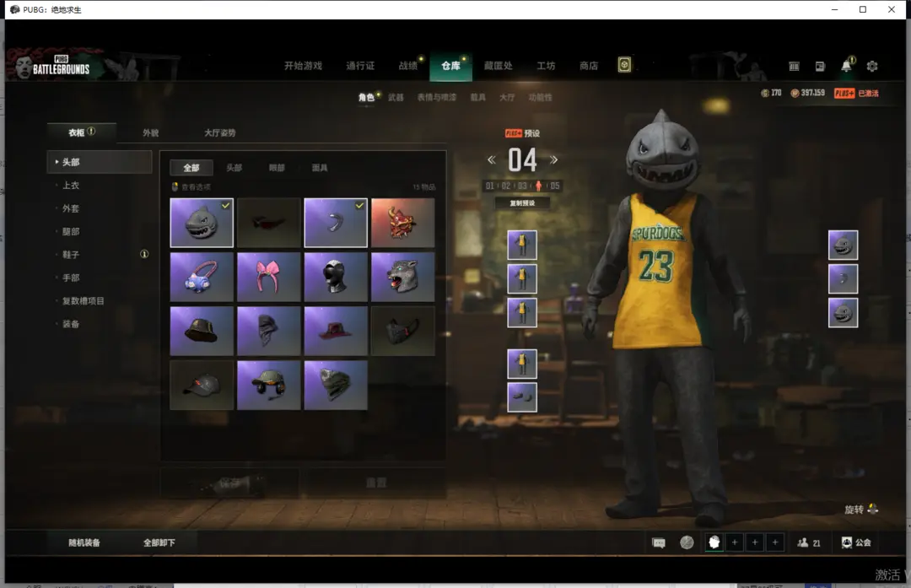The height and width of the screenshot is (588, 911).
Task: Go to previous preset with left chevrons
Action: click(x=492, y=159)
